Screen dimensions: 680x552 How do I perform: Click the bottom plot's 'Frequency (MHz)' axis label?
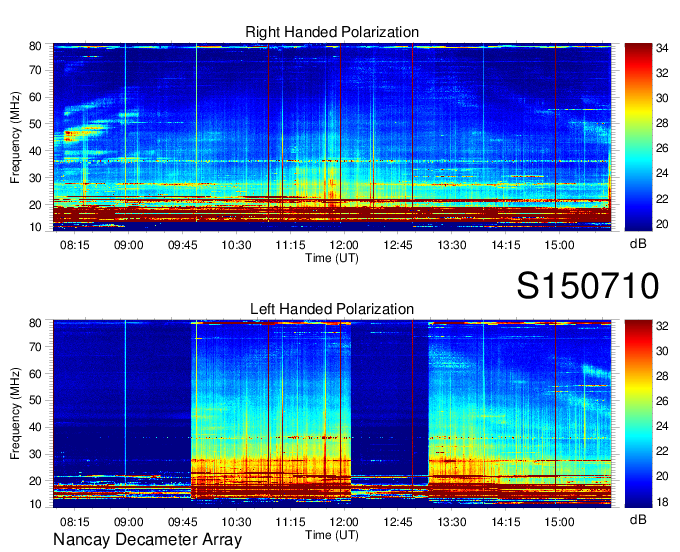(15, 414)
